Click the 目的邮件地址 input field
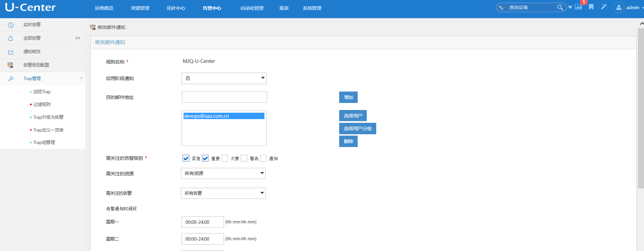 (x=224, y=97)
